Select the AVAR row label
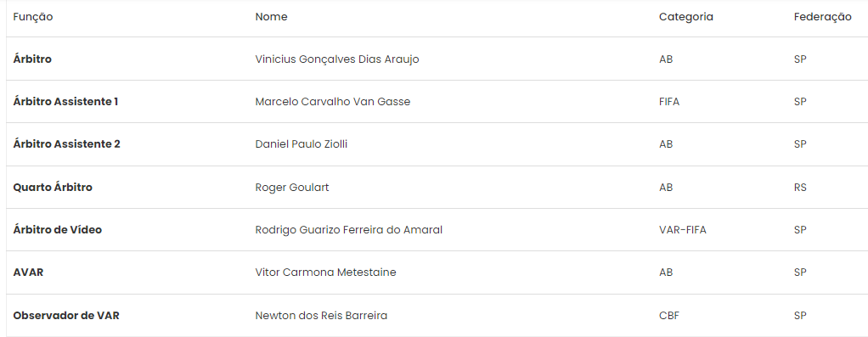 pos(28,272)
